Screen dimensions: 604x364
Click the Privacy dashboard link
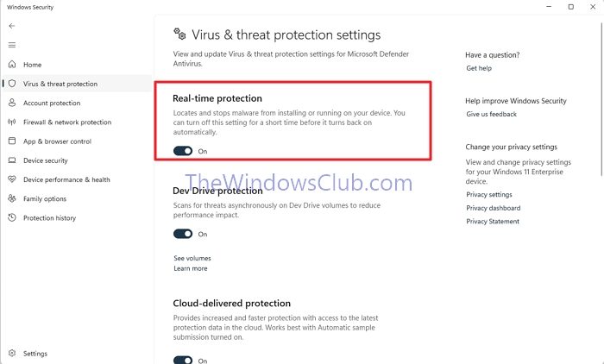tap(493, 208)
